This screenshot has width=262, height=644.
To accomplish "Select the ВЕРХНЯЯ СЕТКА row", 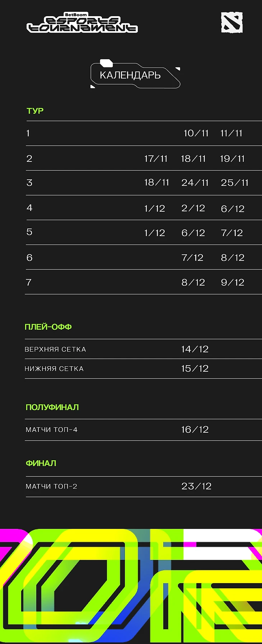I will click(143, 349).
